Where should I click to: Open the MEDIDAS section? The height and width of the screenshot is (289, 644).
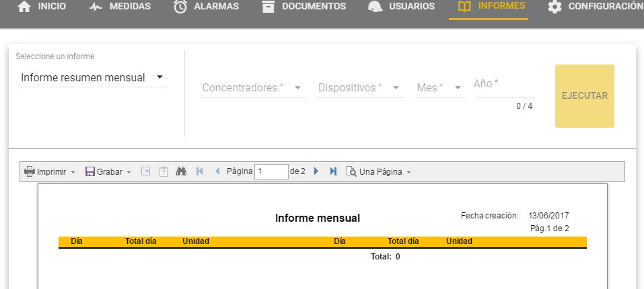pos(130,7)
